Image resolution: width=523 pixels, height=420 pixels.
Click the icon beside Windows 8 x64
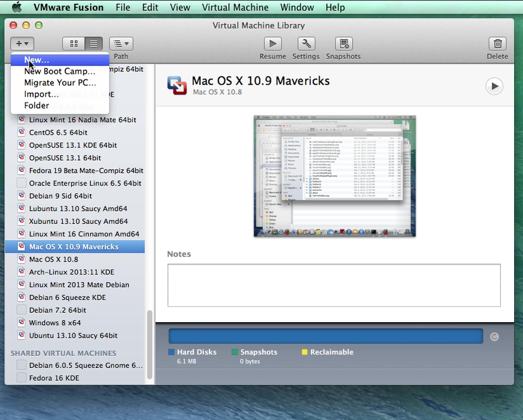click(x=22, y=322)
